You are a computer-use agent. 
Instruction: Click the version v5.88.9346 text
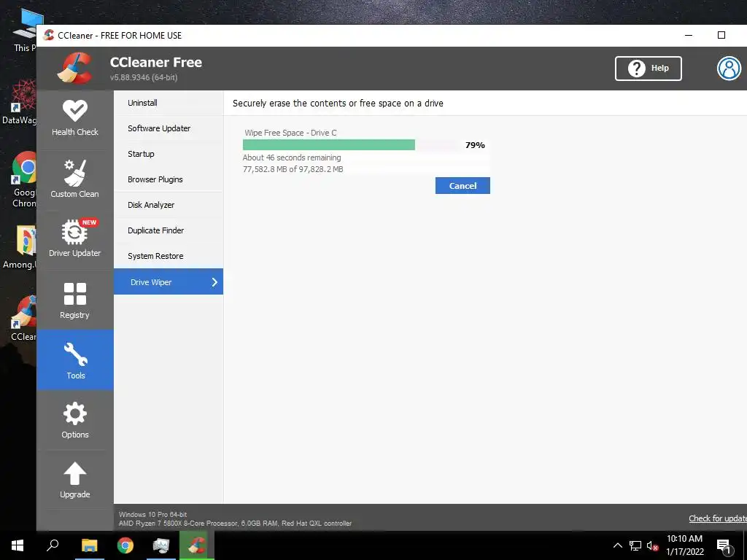pyautogui.click(x=144, y=77)
